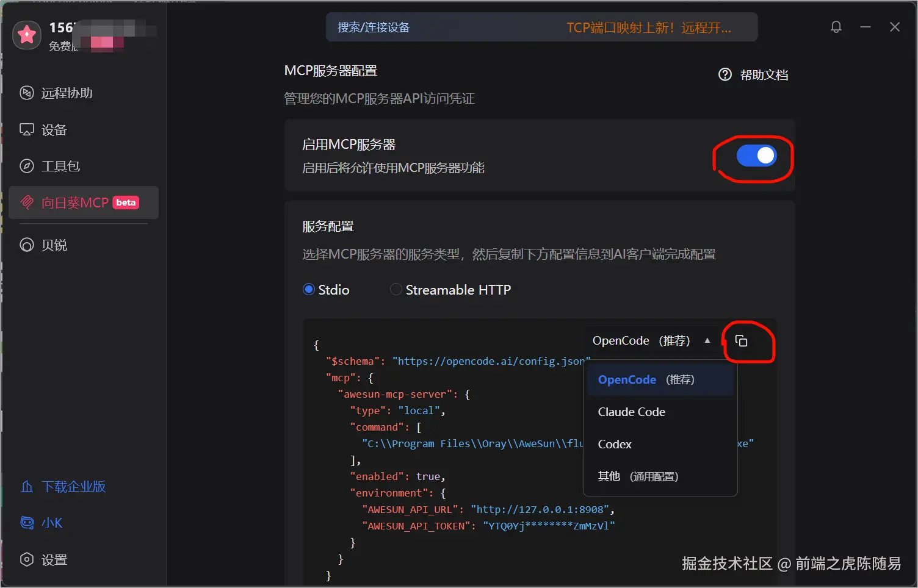Choose 其他 (通用配置) from dropdown list
The width and height of the screenshot is (918, 588).
click(x=660, y=476)
